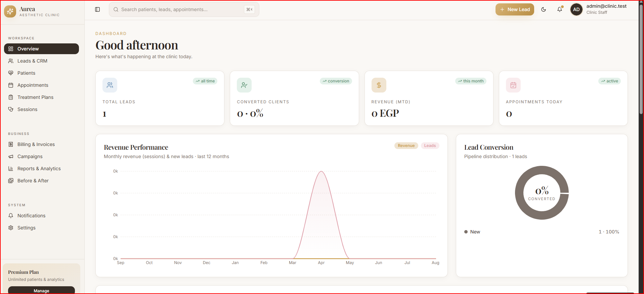The image size is (644, 294).
Task: Open Billing & Invoices
Action: (41, 144)
